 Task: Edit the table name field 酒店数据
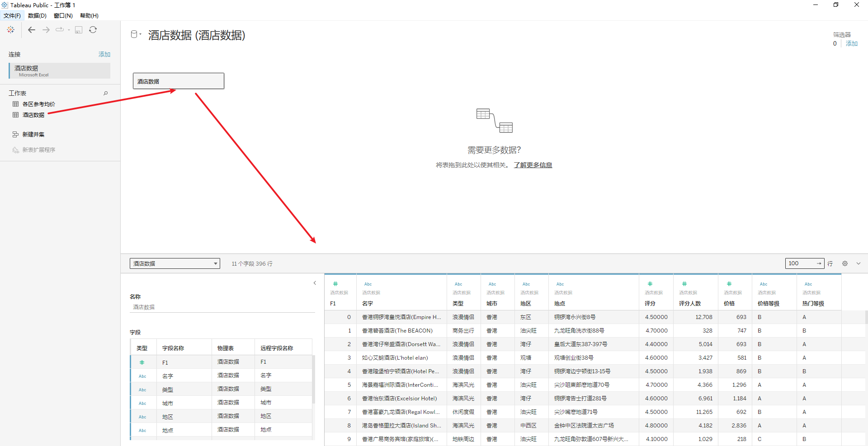coord(222,307)
